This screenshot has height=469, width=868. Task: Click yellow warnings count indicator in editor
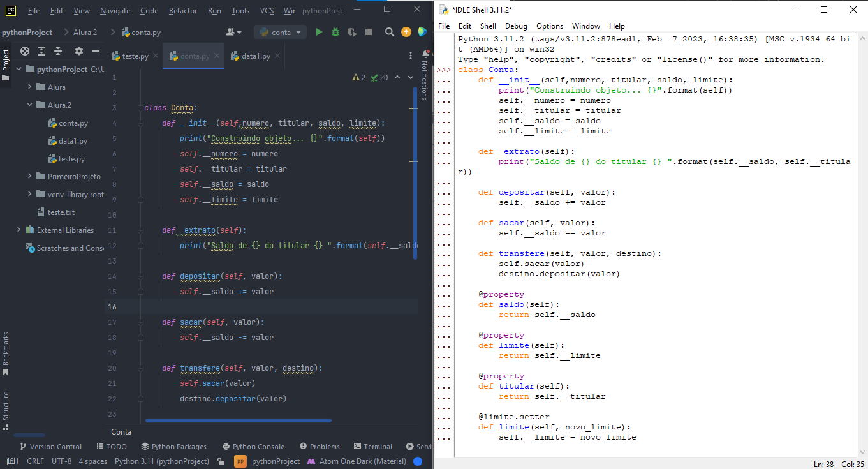pos(359,78)
